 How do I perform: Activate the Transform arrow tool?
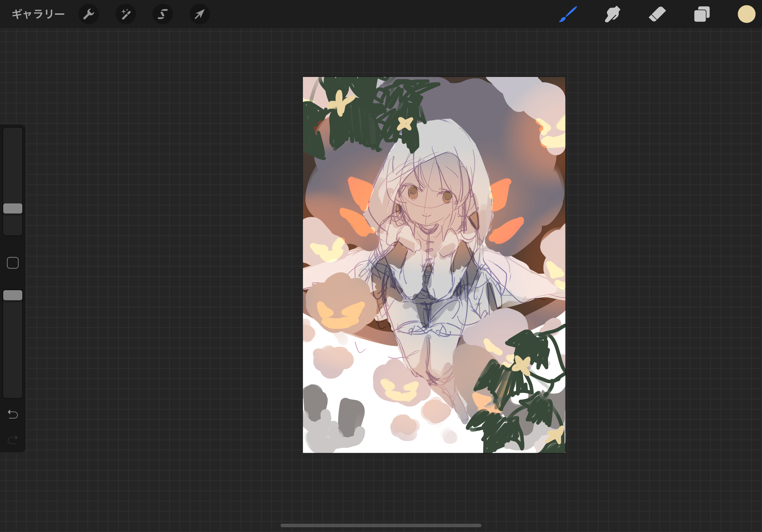tap(199, 14)
